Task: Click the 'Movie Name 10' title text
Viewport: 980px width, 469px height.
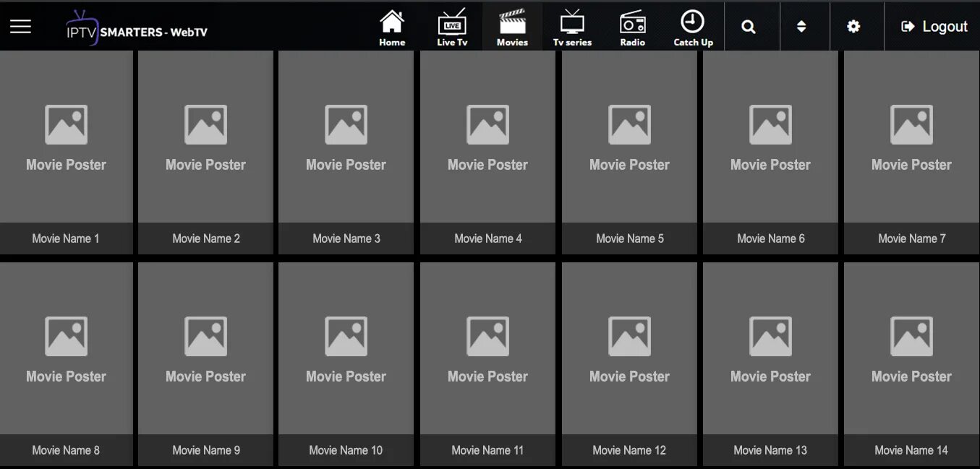Action: pyautogui.click(x=346, y=450)
